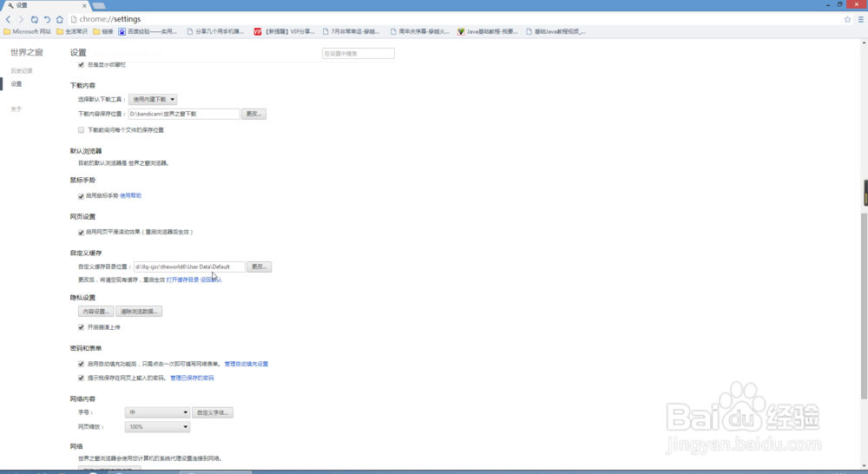Click the 管理已保存的密码 link
The image size is (868, 474).
pos(192,378)
